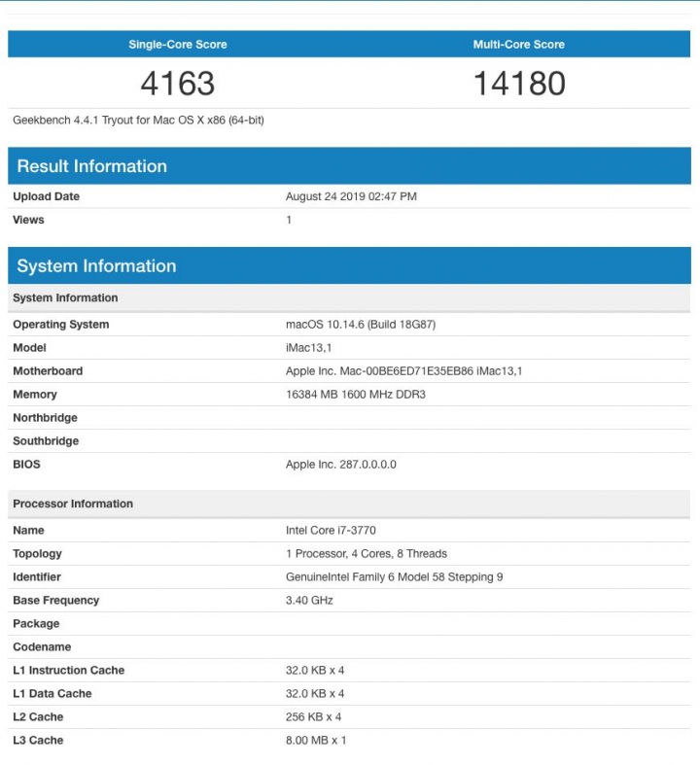
Task: Select the Mac-00BE6ED71E35EB86 motherboard value
Action: click(x=403, y=370)
